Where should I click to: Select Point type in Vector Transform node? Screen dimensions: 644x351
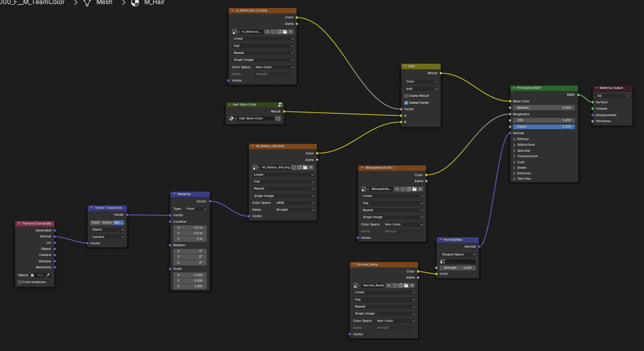click(x=95, y=223)
